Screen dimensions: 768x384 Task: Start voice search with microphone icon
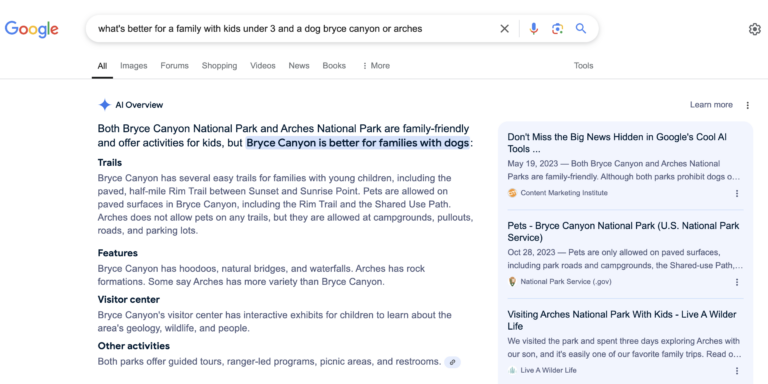coord(534,29)
